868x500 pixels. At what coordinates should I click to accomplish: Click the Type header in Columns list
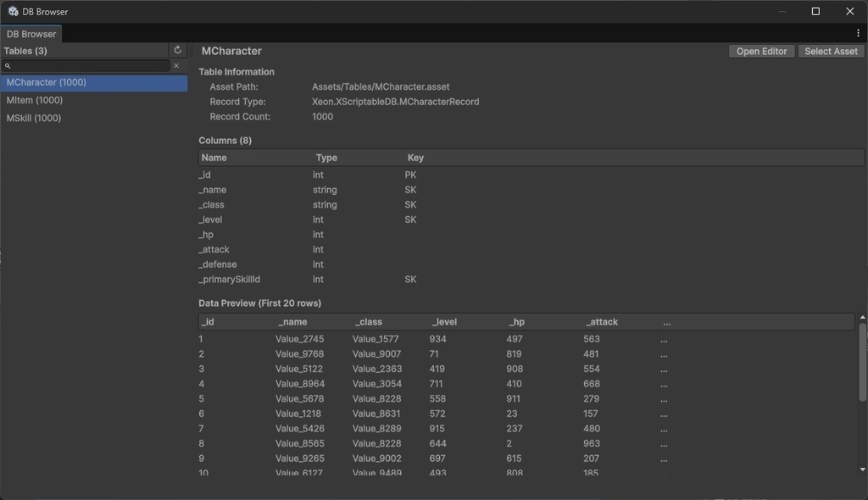point(326,158)
